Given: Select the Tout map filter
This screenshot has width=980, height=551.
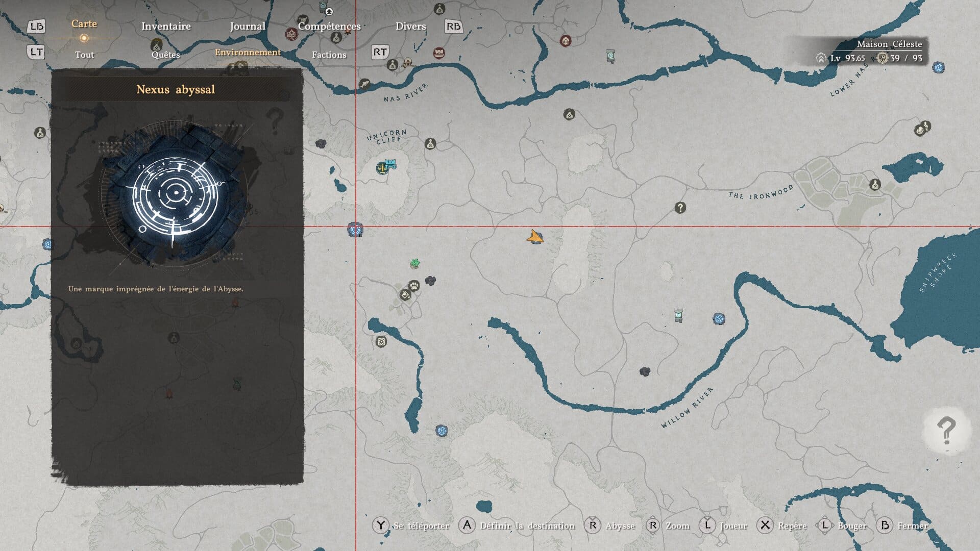Looking at the screenshot, I should pyautogui.click(x=84, y=55).
